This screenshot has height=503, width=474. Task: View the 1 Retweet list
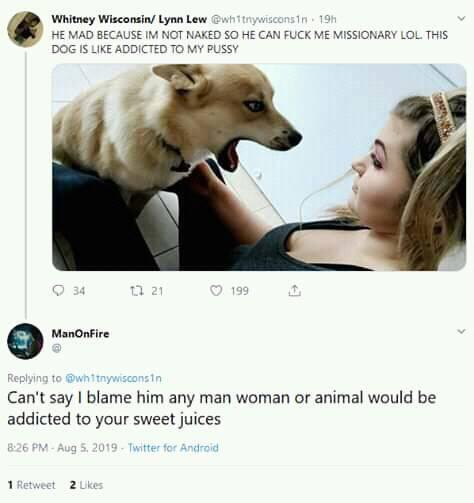(31, 485)
